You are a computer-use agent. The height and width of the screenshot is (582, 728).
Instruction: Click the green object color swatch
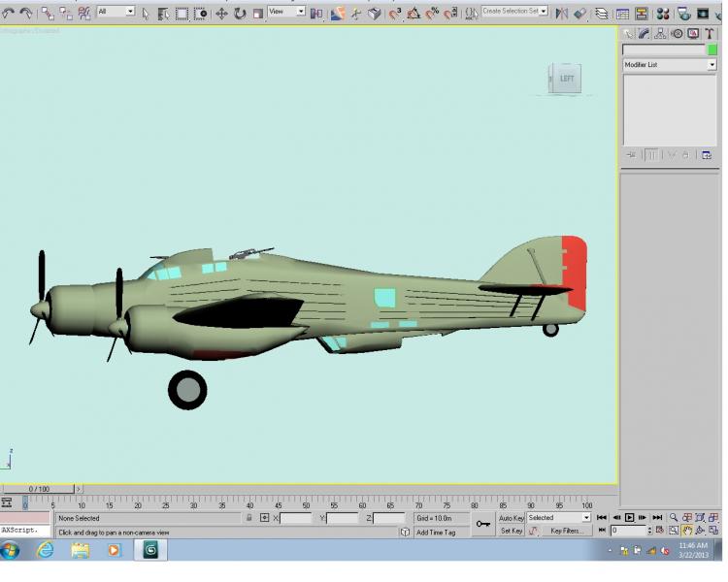pos(711,49)
